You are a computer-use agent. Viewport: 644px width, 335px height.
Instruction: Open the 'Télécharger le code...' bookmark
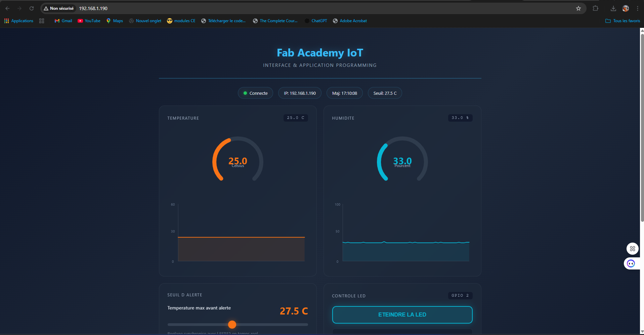click(x=223, y=21)
